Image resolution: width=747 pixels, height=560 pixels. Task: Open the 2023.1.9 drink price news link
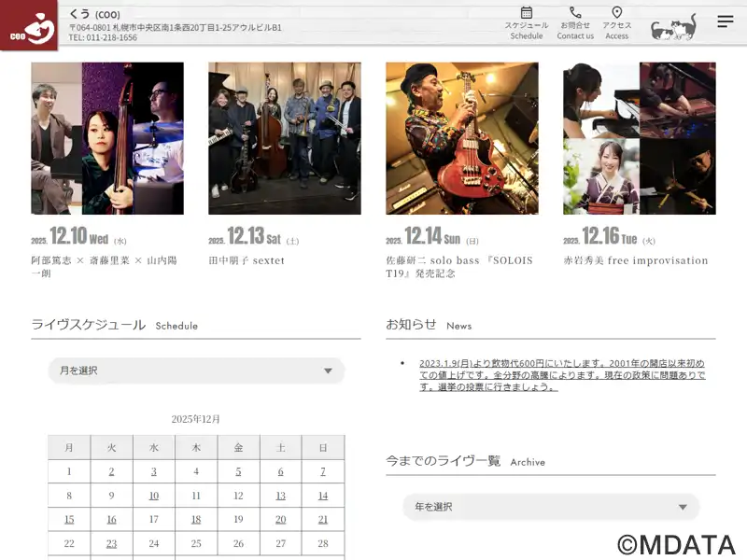[x=562, y=375]
